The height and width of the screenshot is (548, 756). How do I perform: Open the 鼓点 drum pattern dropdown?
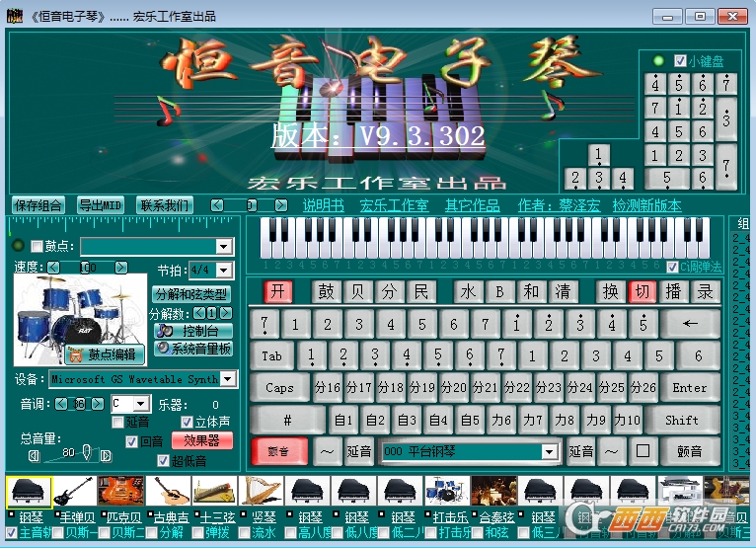point(223,247)
